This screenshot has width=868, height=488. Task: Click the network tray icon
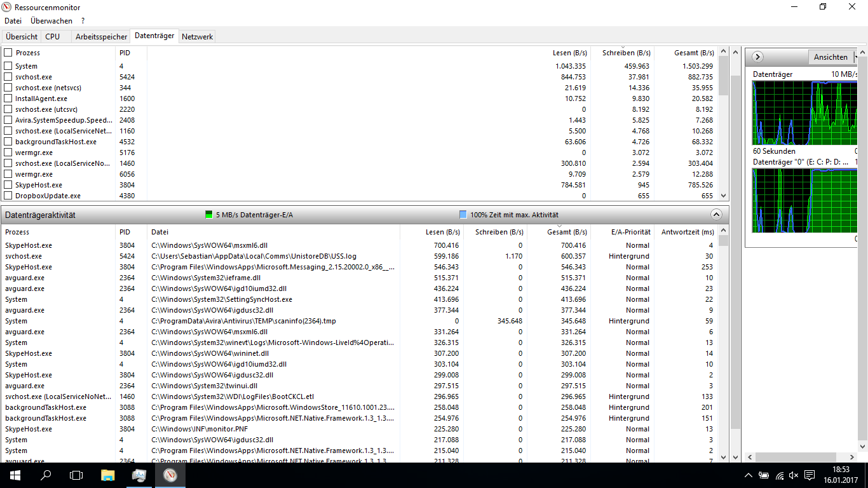(779, 475)
